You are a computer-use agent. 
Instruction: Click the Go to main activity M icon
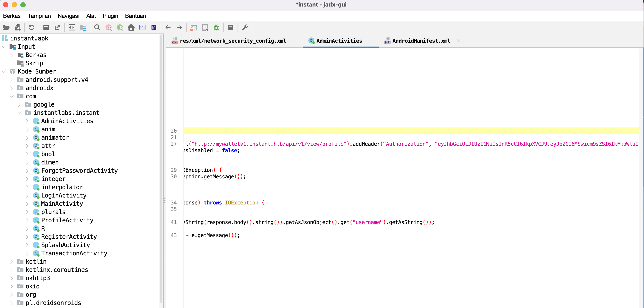click(154, 28)
